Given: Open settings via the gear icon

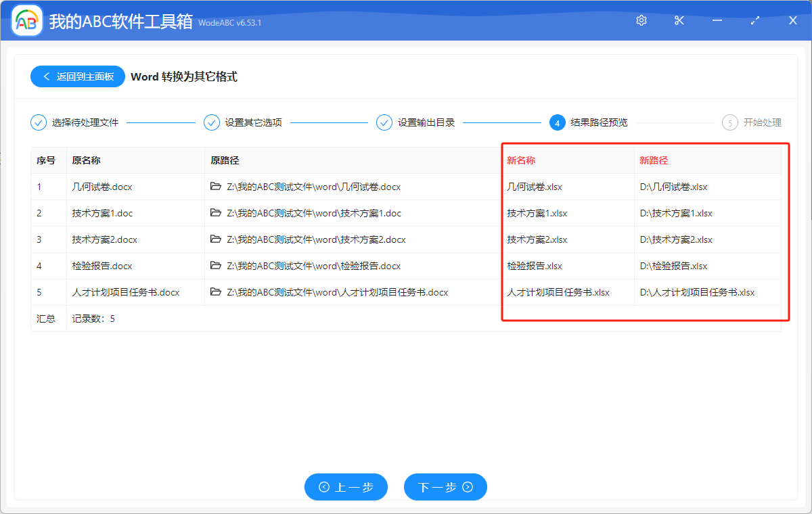Looking at the screenshot, I should (x=641, y=20).
